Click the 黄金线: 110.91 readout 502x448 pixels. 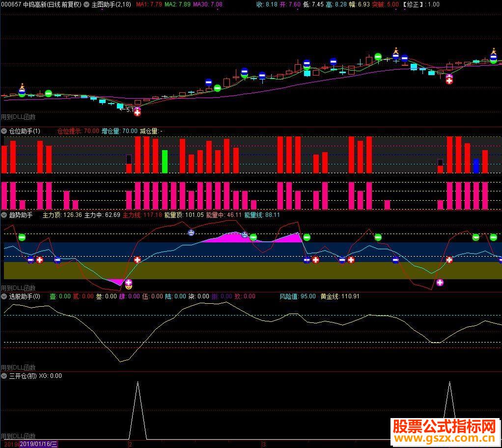[340, 296]
